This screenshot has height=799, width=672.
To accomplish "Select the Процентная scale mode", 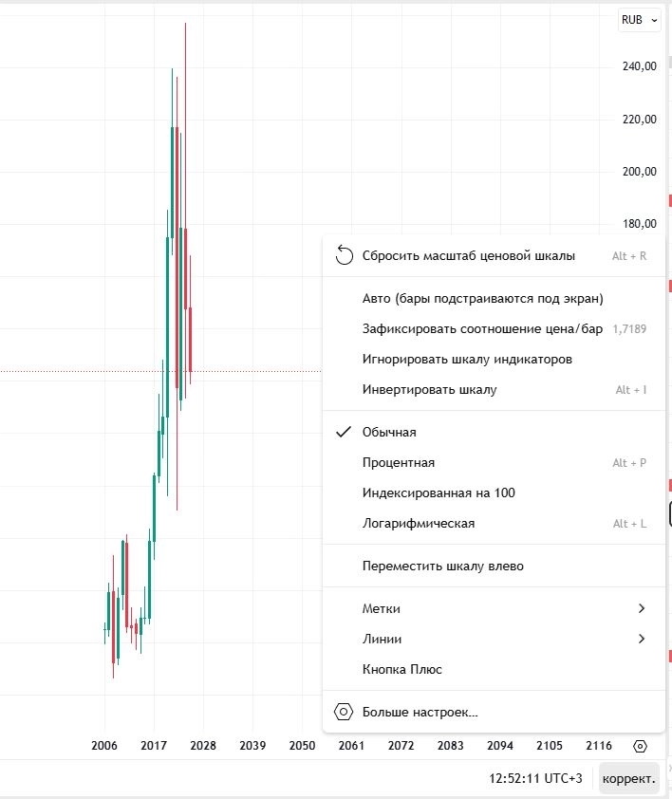I will pos(399,462).
